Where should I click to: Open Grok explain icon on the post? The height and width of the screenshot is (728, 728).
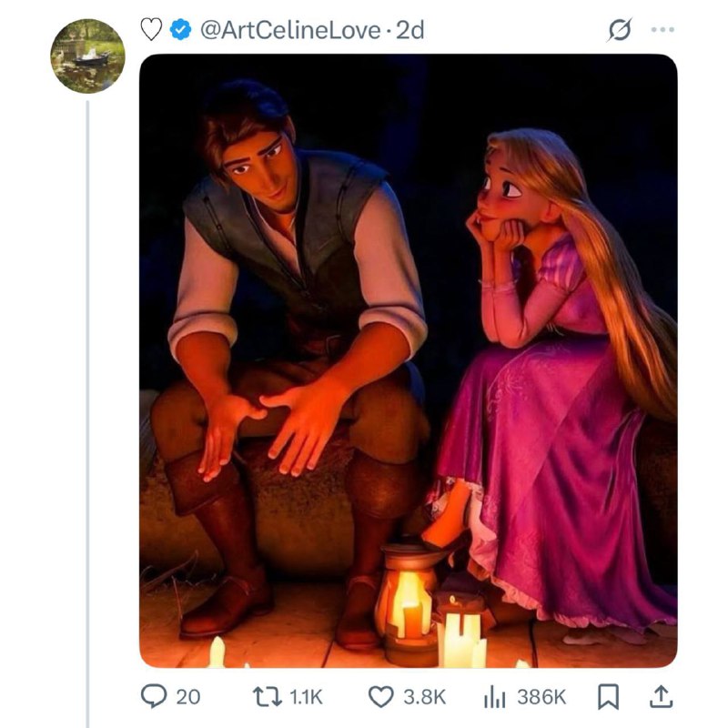pyautogui.click(x=619, y=30)
